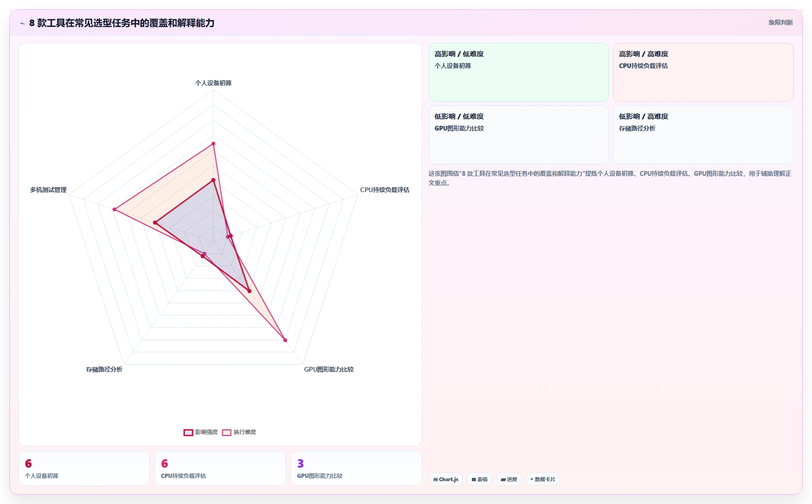This screenshot has width=812, height=504.
Task: Click the stat card labeled GPU图形能力比较
Action: 356,468
